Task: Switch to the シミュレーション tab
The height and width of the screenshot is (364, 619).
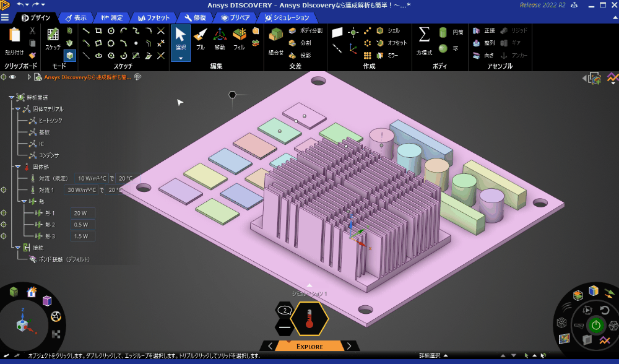Action: [287, 18]
